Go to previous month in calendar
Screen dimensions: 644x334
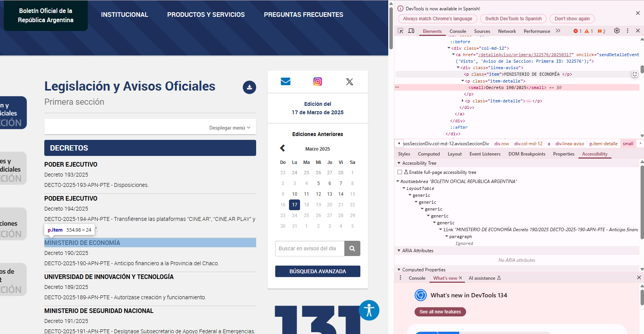(282, 148)
